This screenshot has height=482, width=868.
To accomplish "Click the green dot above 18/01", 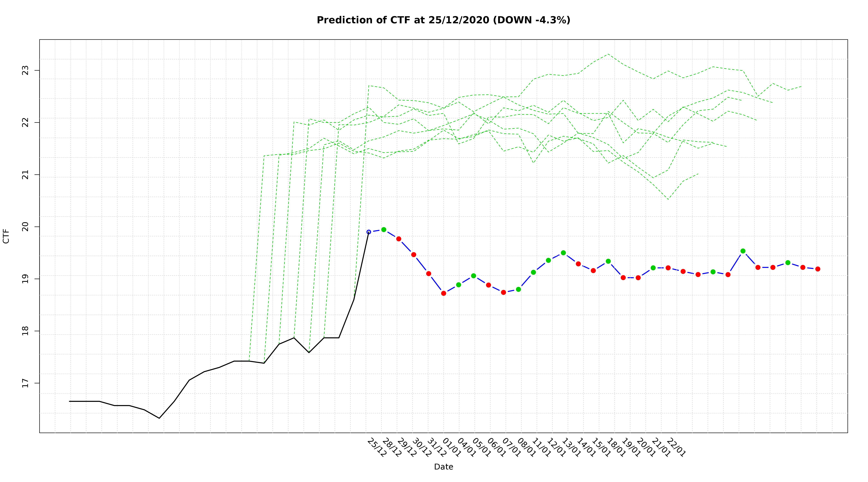I will pos(608,261).
